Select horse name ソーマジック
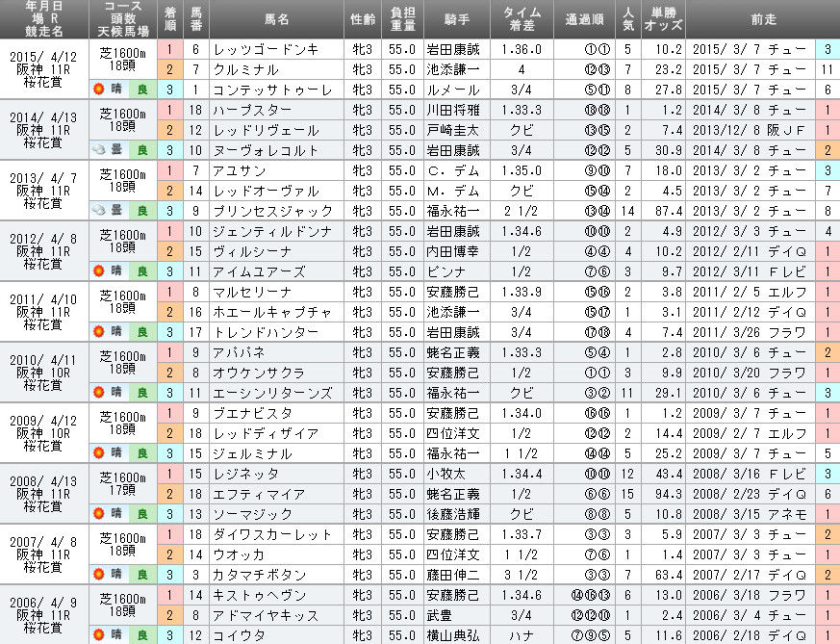This screenshot has width=840, height=644. [252, 514]
